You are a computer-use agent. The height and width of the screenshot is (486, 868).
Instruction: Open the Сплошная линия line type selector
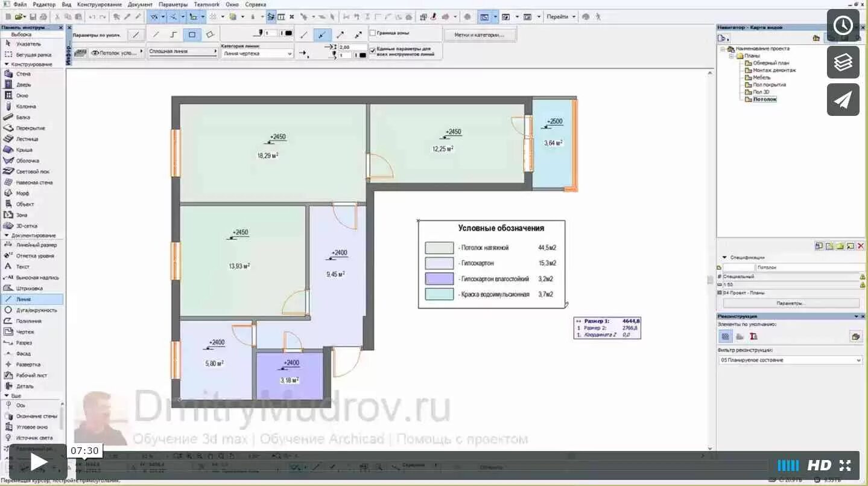(x=182, y=52)
